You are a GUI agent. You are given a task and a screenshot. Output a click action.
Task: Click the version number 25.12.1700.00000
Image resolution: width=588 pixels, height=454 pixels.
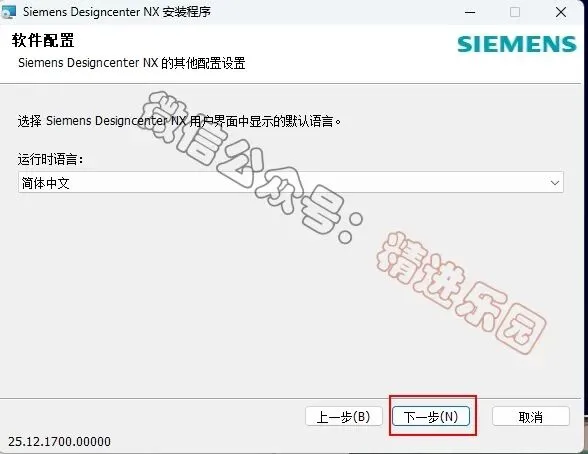pos(59,441)
